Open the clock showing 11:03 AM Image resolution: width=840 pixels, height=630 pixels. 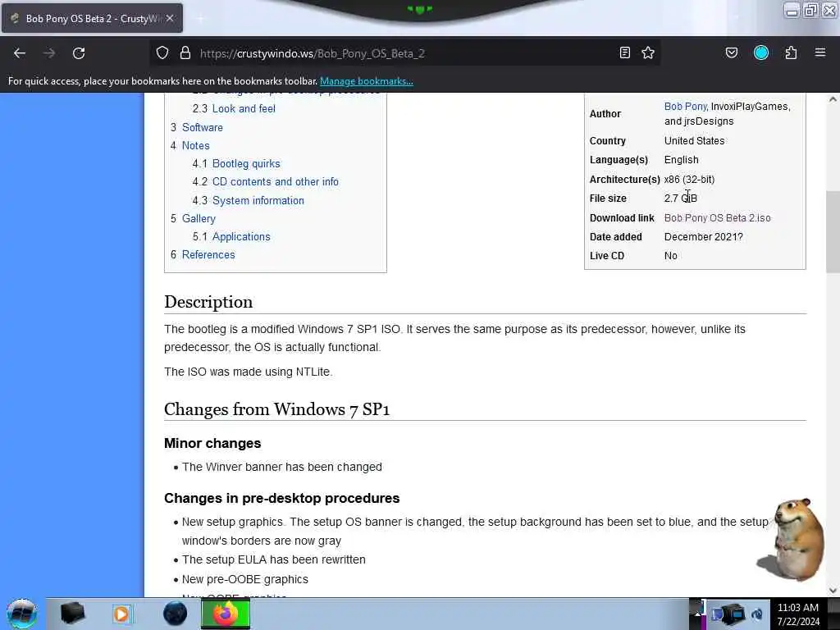click(x=798, y=614)
